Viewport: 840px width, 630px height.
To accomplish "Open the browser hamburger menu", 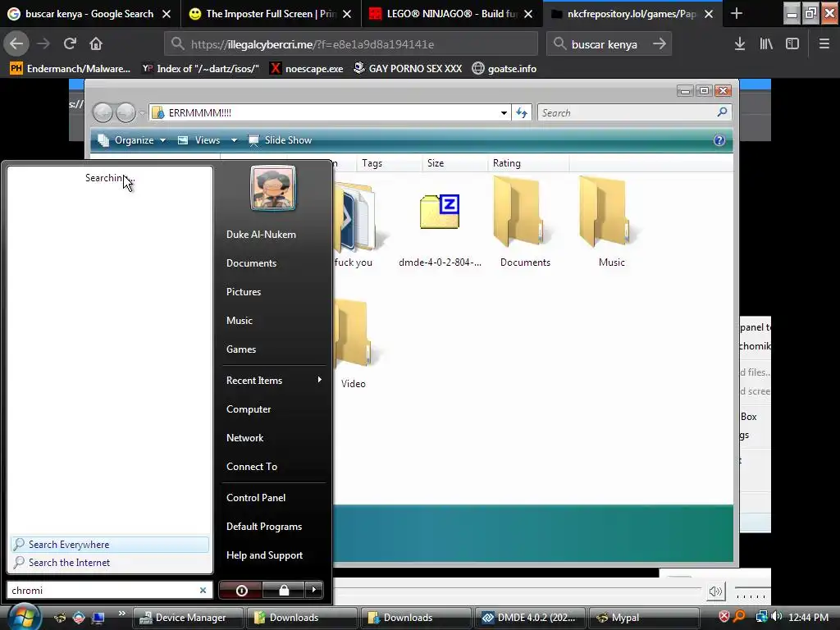I will (x=824, y=44).
